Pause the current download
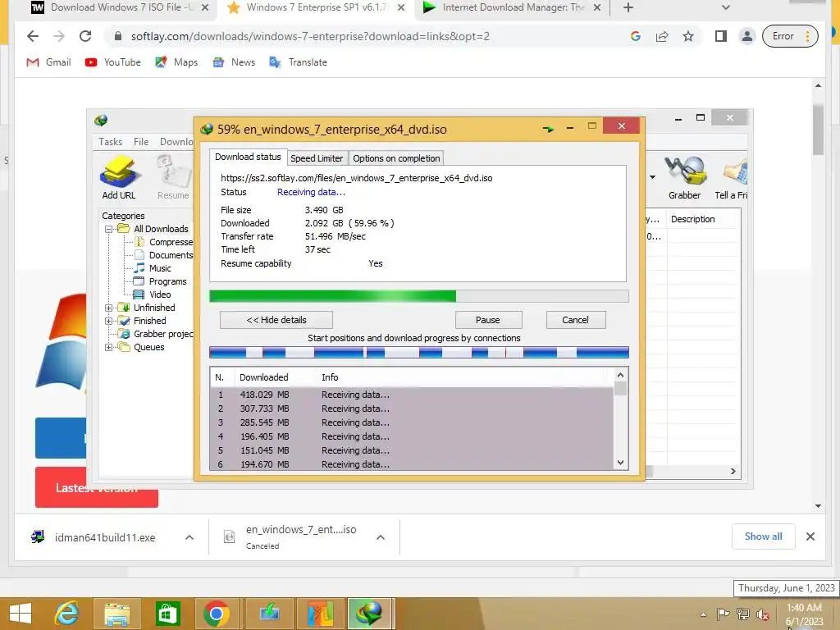 488,320
